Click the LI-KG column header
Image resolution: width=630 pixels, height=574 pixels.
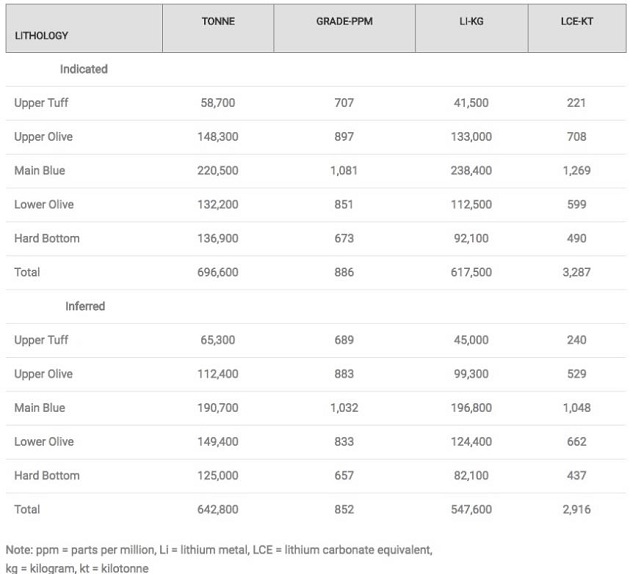[470, 21]
